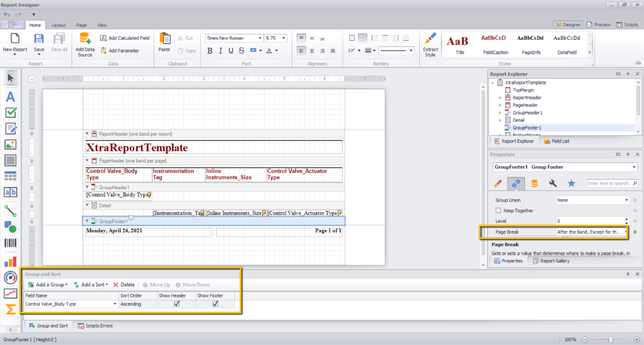Uncheck Show Footer in Group and Sort panel
Image resolution: width=644 pixels, height=345 pixels.
[x=215, y=303]
